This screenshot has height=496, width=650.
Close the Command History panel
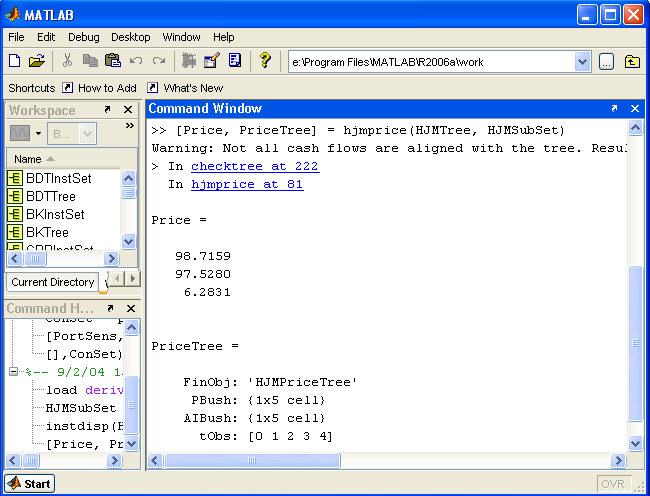point(131,308)
